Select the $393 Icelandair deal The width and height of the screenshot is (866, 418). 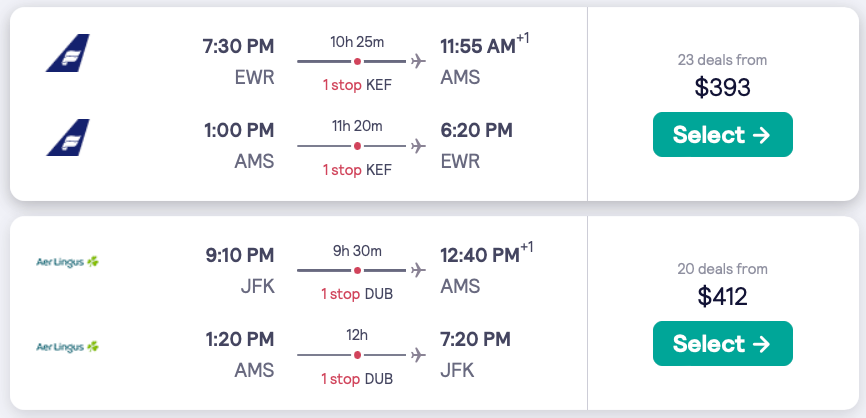[722, 135]
